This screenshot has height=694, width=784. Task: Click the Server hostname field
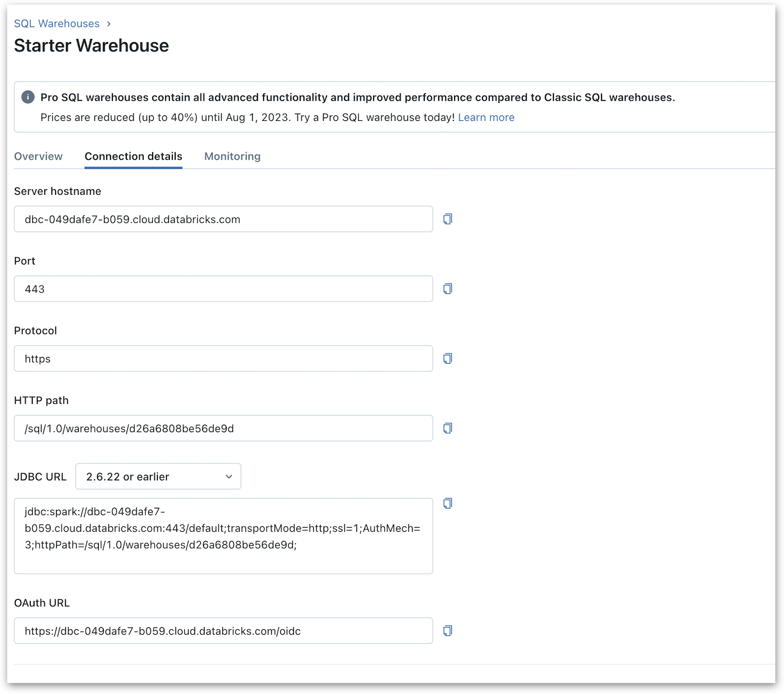point(223,219)
